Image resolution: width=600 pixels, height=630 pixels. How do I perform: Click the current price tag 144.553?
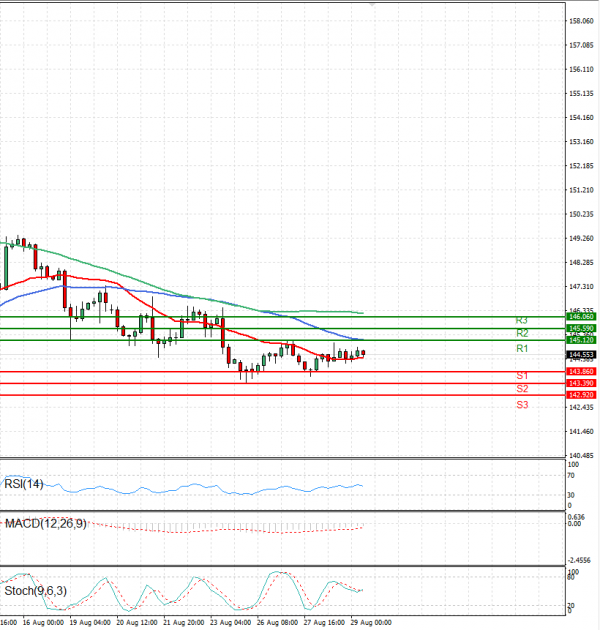pyautogui.click(x=581, y=355)
